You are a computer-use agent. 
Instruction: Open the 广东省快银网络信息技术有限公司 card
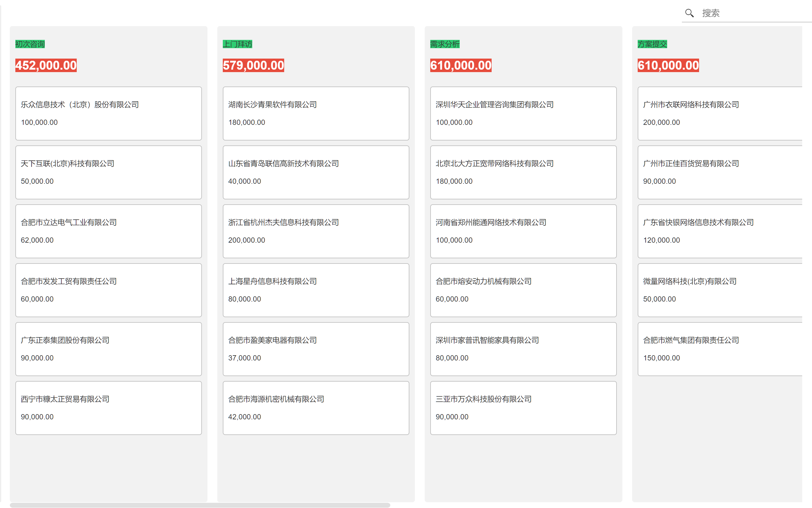(x=720, y=231)
